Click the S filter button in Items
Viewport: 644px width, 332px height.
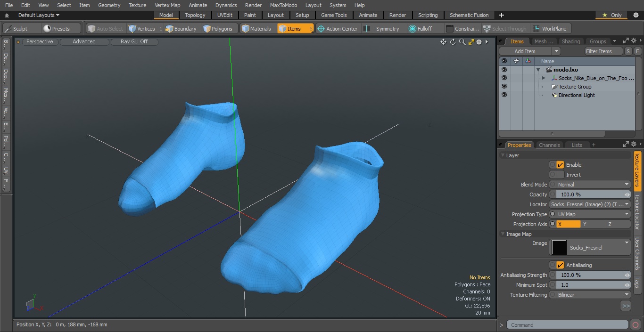tap(628, 51)
